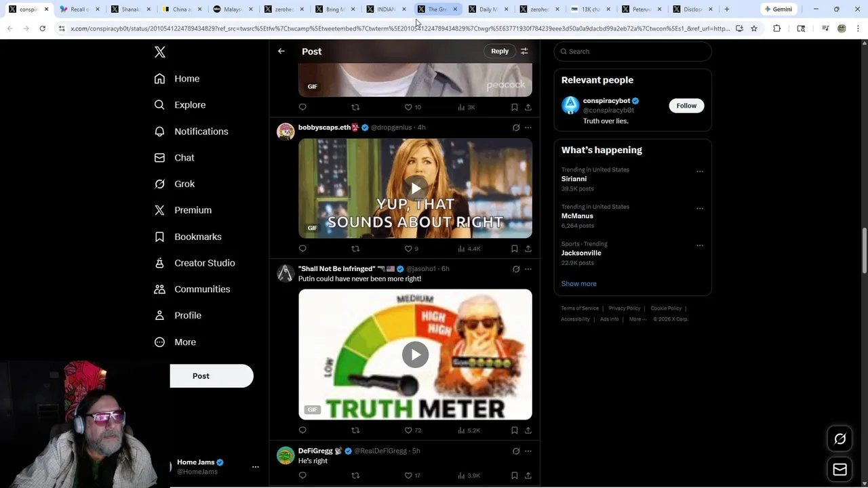This screenshot has height=488, width=868.
Task: Open Communities in the sidebar
Action: [192, 289]
